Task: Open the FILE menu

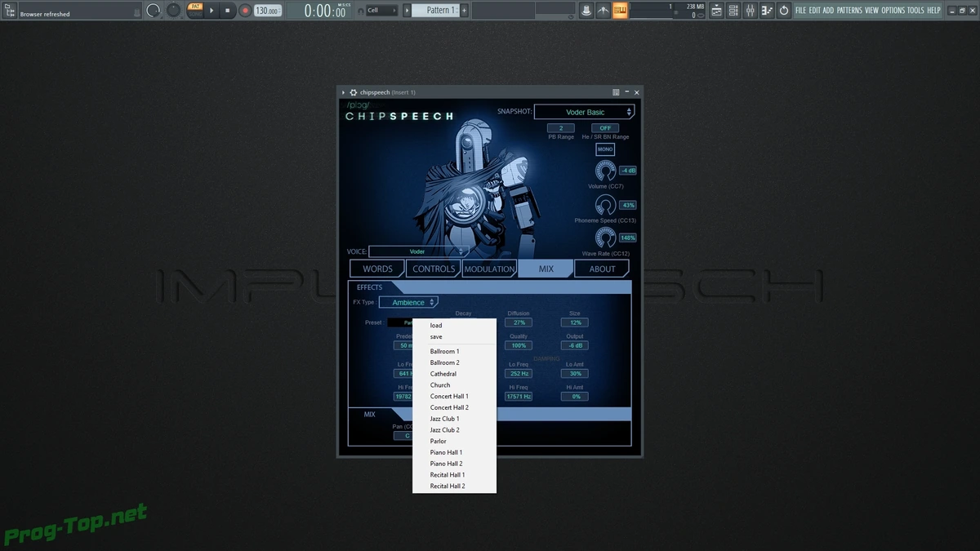Action: (x=801, y=11)
